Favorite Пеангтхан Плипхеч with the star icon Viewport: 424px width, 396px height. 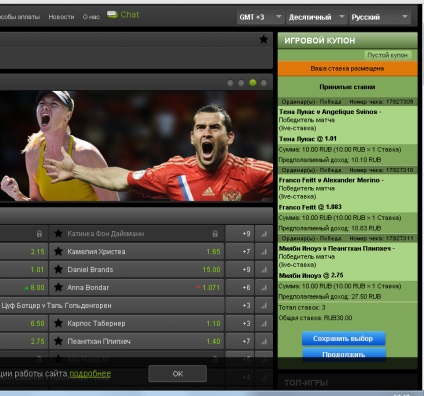click(x=58, y=341)
